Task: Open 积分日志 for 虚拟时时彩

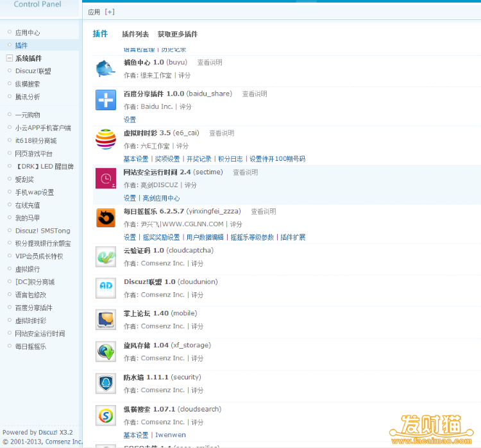Action: [x=230, y=159]
